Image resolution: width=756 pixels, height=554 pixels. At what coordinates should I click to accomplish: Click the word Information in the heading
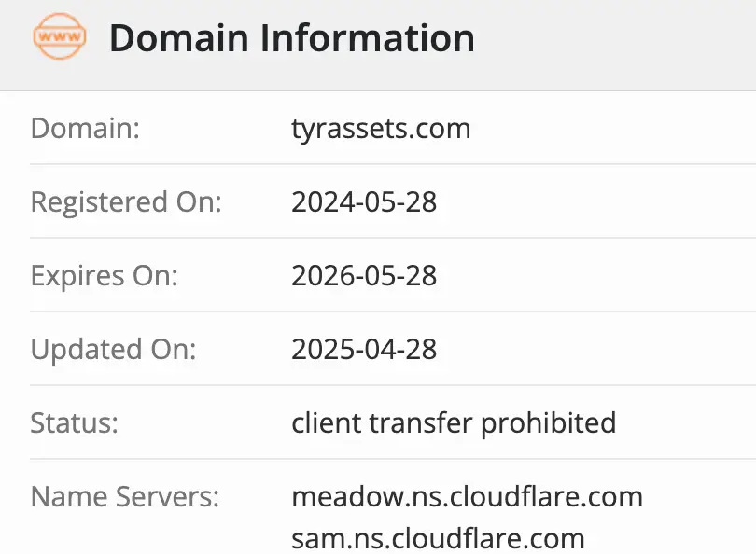(x=366, y=38)
